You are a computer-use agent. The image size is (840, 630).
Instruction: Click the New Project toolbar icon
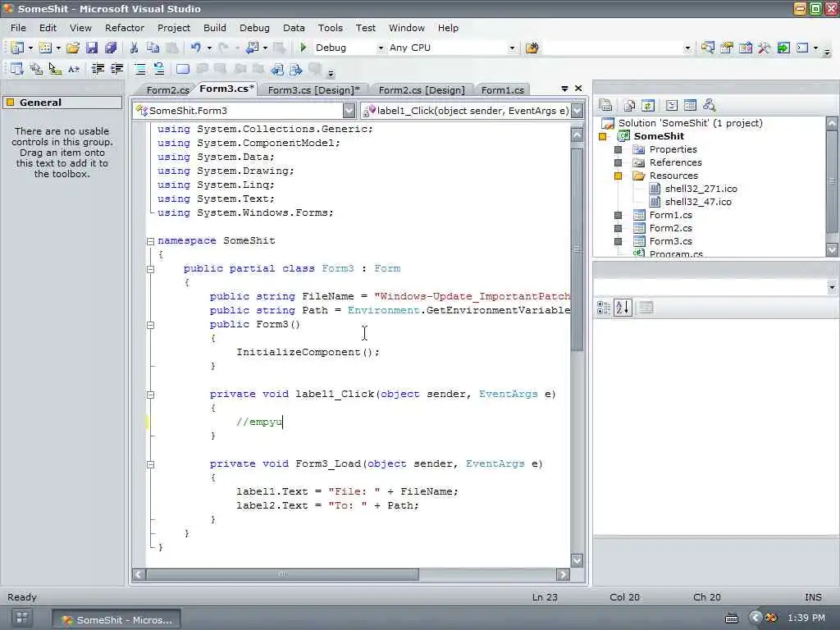16,48
